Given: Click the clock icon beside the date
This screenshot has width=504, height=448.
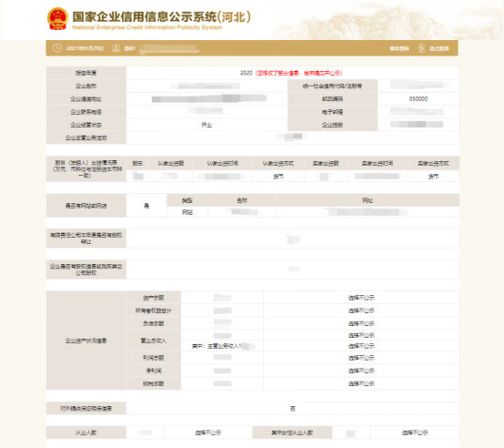Looking at the screenshot, I should 57,48.
